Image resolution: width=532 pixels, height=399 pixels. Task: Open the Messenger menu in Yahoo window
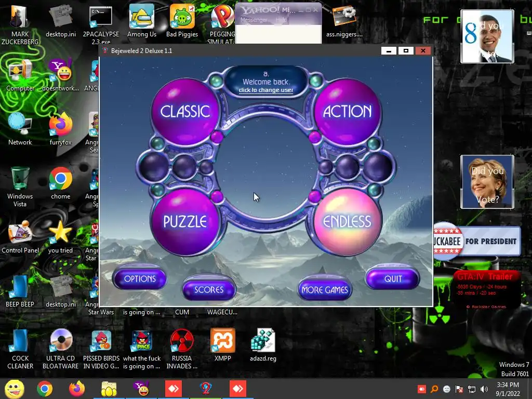pos(254,20)
